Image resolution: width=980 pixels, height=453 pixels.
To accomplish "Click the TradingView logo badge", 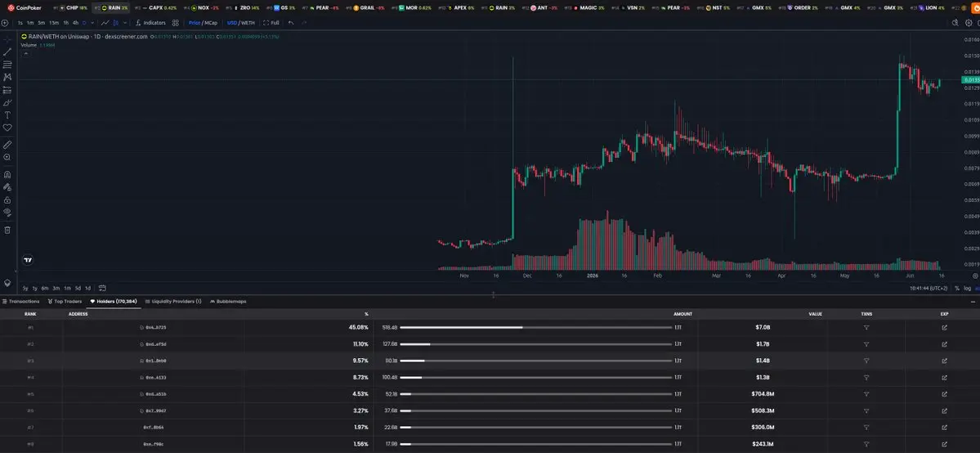I will point(28,260).
